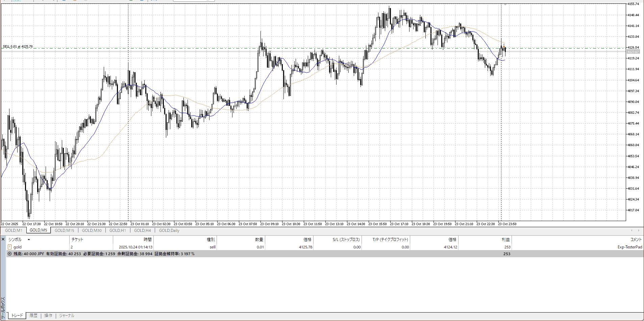The height and width of the screenshot is (321, 644).
Task: Switch to the 操作 tab
Action: [x=48, y=316]
